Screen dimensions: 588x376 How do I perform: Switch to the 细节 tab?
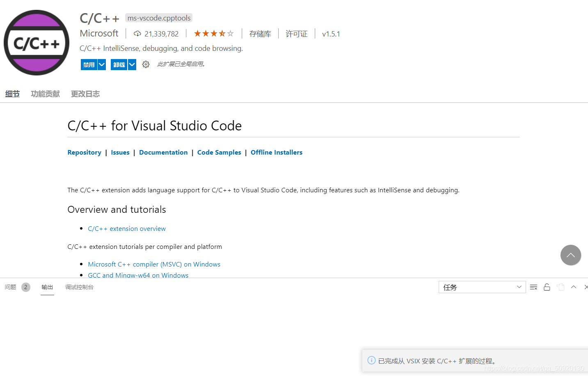12,94
